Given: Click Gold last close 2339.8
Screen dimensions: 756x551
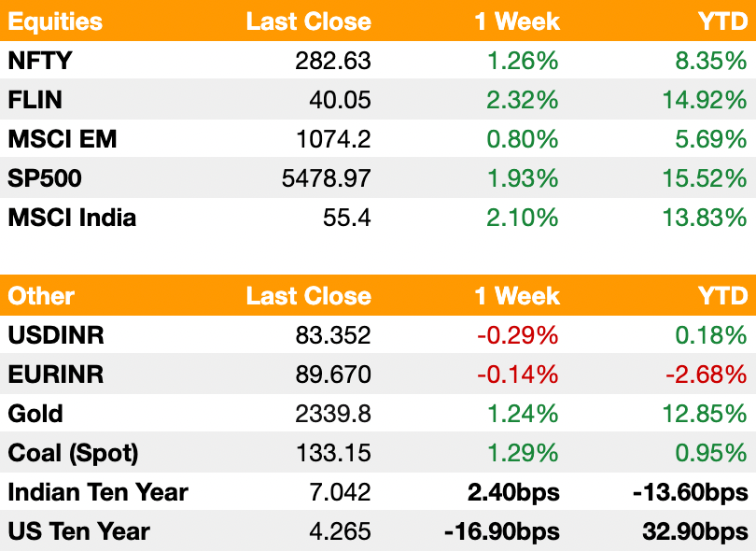Looking at the screenshot, I should point(333,414).
